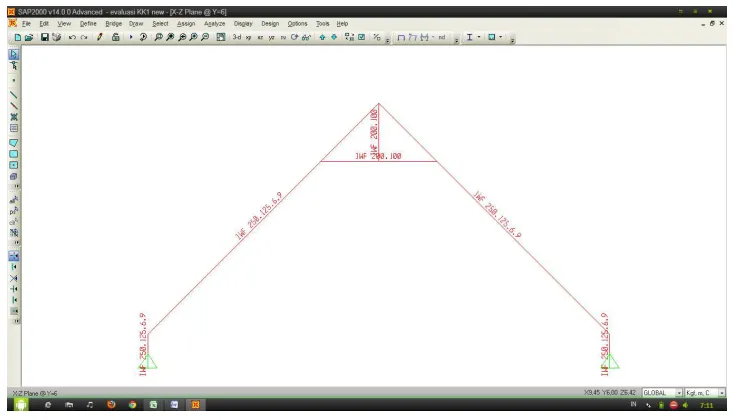This screenshot has width=734, height=420.
Task: Select the draw rectangular area tool
Action: (14, 154)
